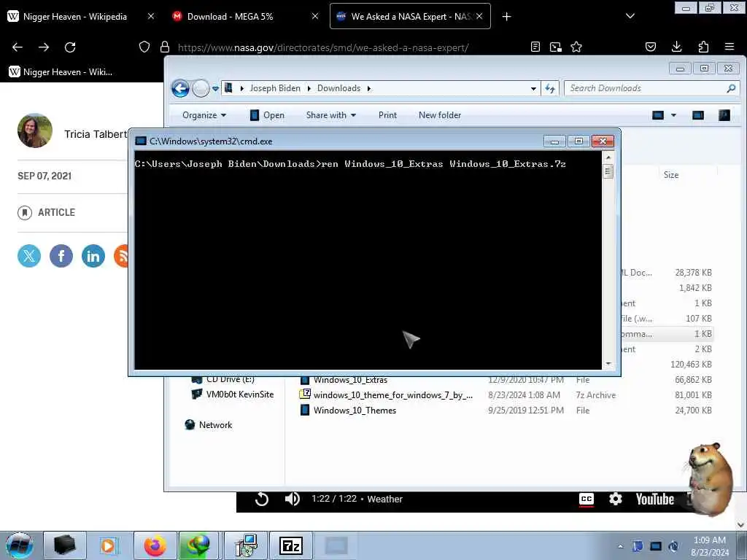This screenshot has height=560, width=747.
Task: Click Joseph Biden in Explorer breadcrumb
Action: coord(275,88)
